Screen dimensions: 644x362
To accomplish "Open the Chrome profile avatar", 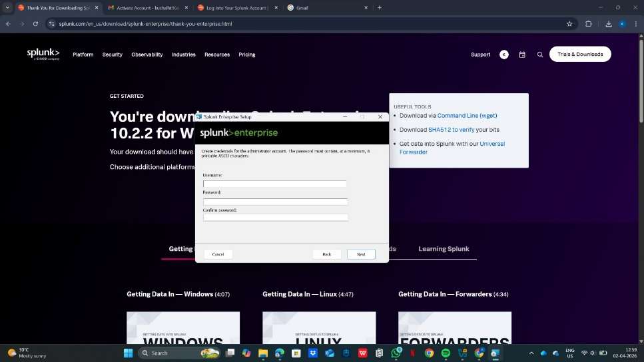I will click(622, 24).
